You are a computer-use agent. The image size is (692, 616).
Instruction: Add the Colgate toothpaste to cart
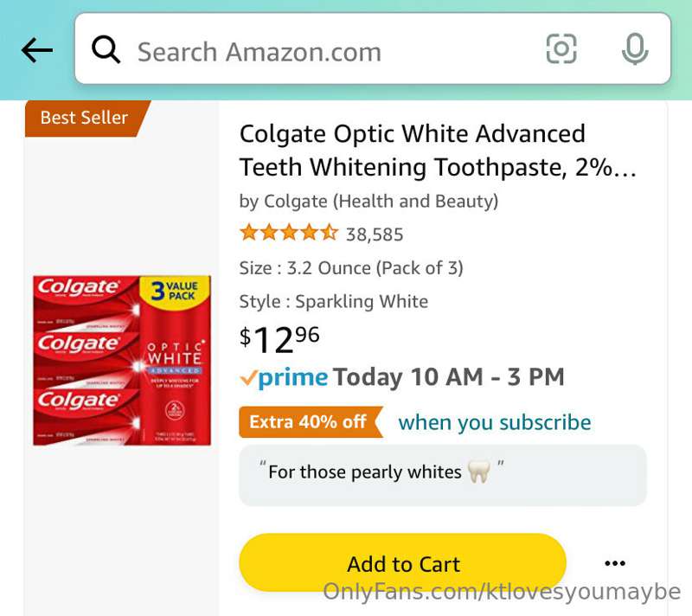[x=402, y=562]
